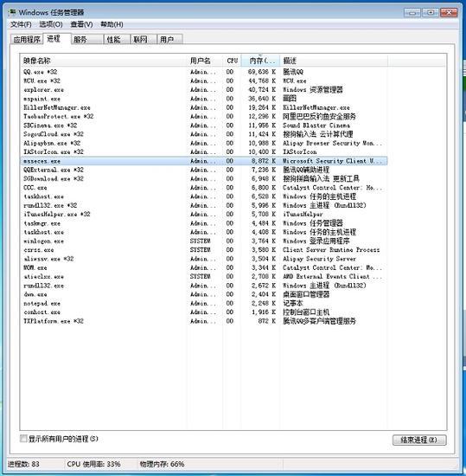Image resolution: width=466 pixels, height=476 pixels.
Task: Click the Sound Blaster Cinema description
Action: [316, 125]
